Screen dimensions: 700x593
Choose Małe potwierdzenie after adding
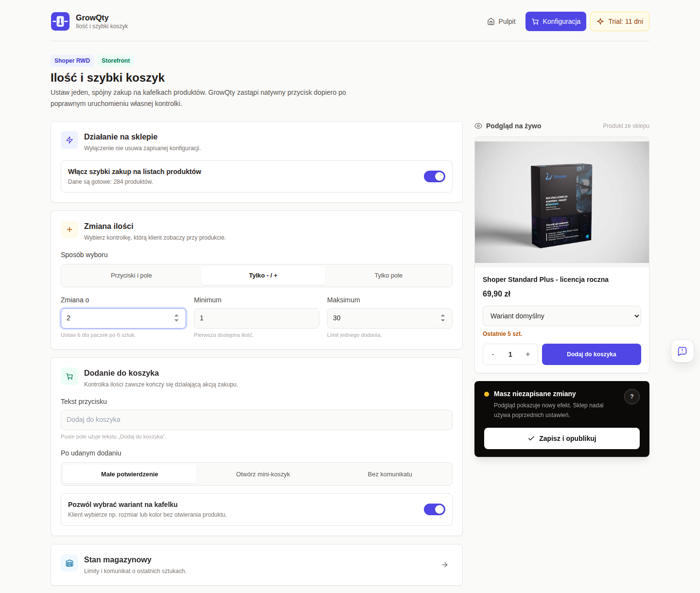pos(130,474)
